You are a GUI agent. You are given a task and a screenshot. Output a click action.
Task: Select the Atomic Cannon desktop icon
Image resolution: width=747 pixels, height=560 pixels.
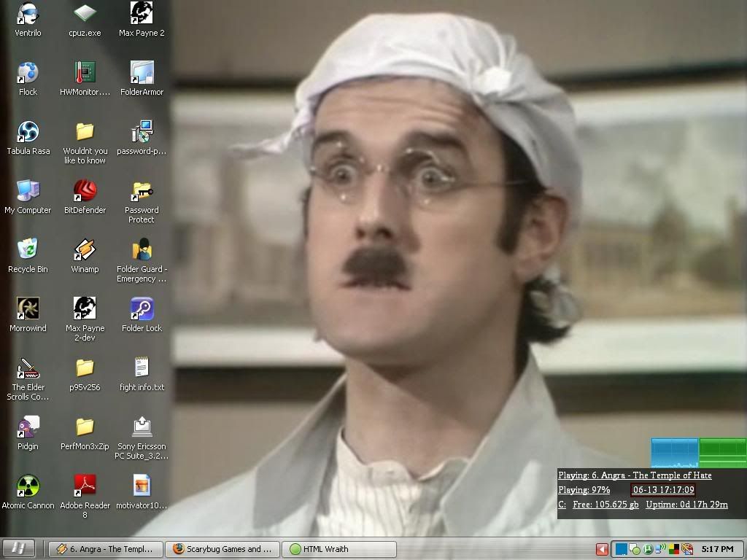point(28,486)
